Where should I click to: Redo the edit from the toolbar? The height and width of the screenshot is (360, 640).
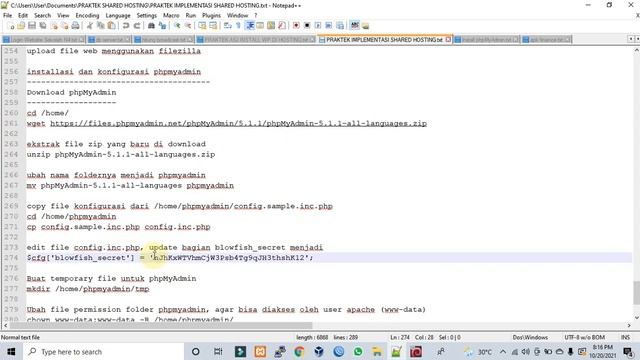[137, 26]
